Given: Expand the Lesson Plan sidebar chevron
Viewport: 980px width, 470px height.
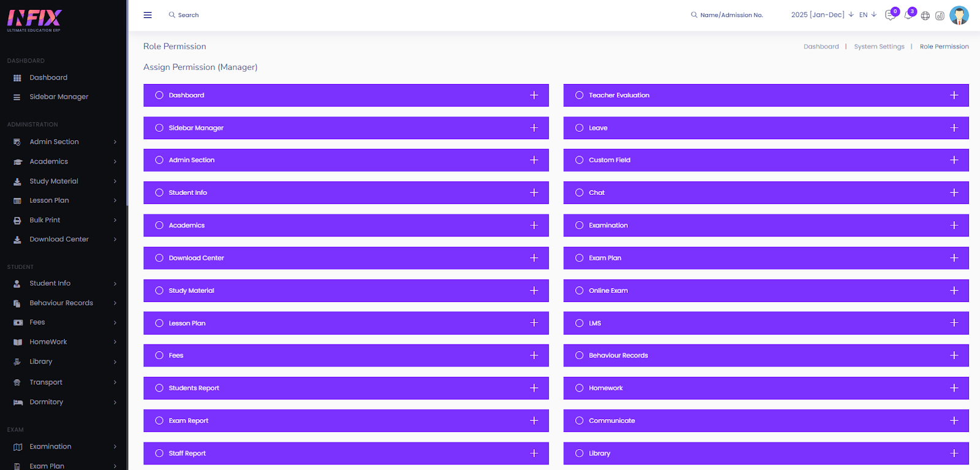Looking at the screenshot, I should tap(115, 200).
